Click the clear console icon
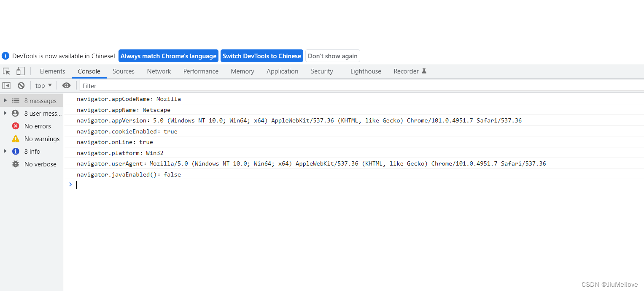Viewport: 644px width, 291px height. [21, 85]
